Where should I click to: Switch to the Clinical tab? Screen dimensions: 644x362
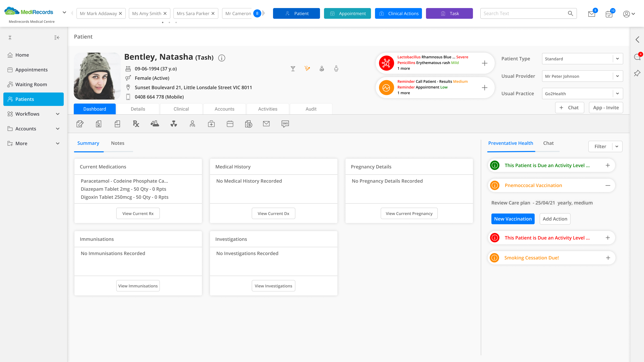tap(181, 109)
